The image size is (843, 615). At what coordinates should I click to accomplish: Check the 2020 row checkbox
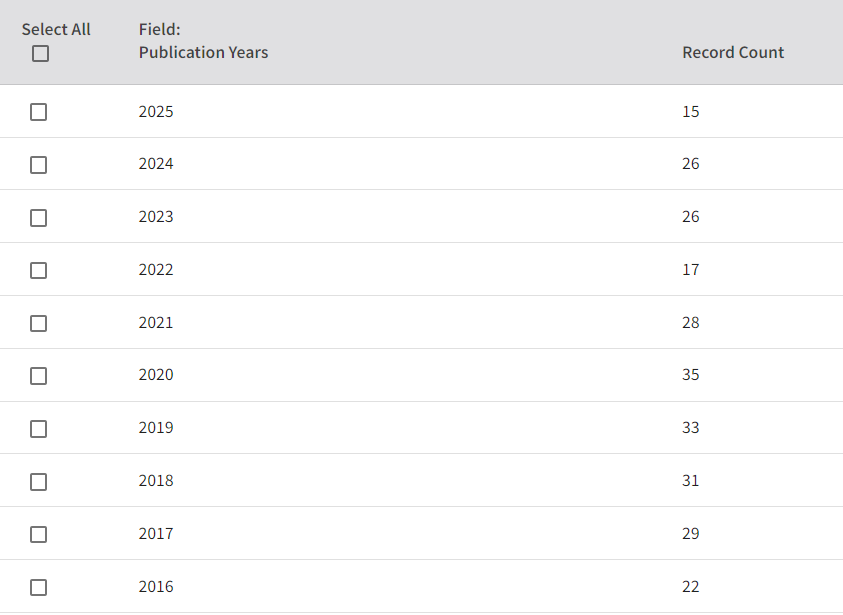click(38, 376)
